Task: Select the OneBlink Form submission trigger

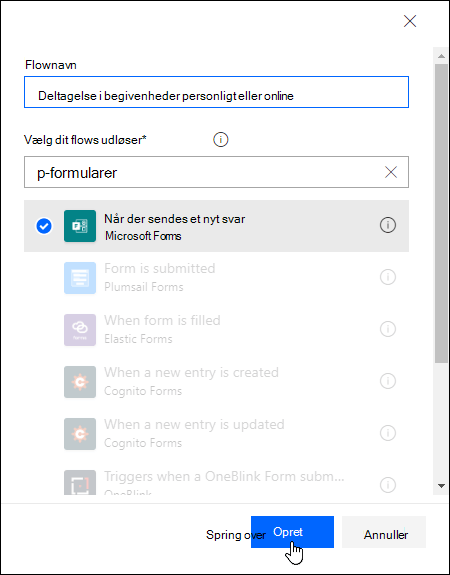Action: [x=216, y=477]
